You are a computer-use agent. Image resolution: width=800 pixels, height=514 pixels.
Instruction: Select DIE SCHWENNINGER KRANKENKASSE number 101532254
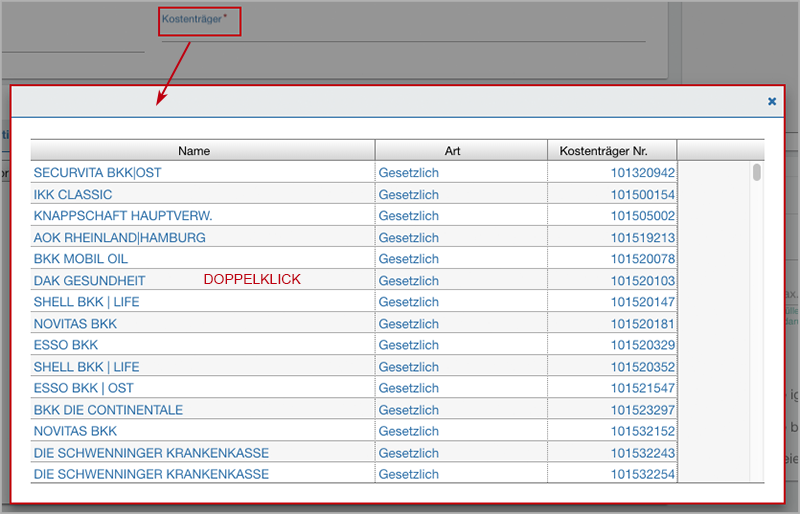[151, 474]
